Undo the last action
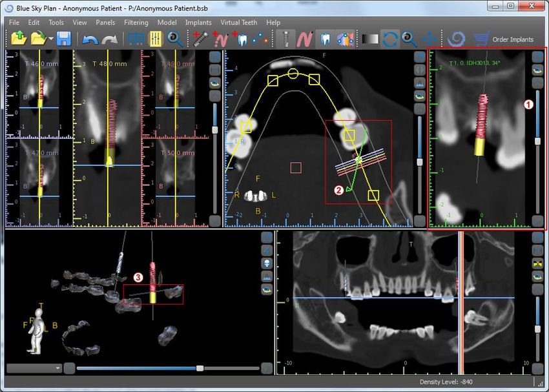 [x=90, y=39]
